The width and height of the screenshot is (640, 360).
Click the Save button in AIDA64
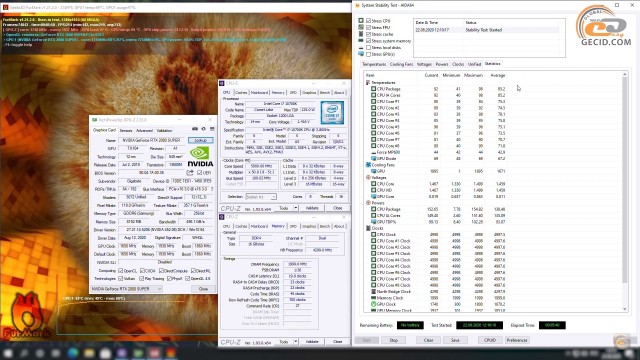tap(455, 340)
